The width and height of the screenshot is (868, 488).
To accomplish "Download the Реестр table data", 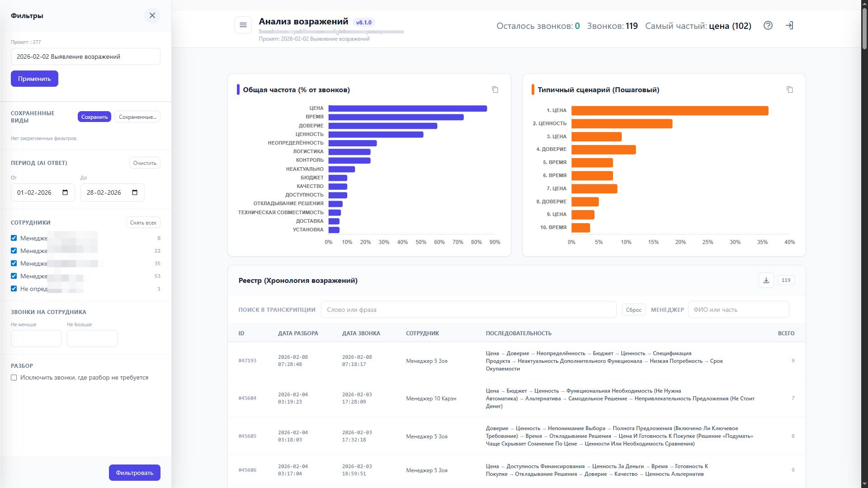I will tap(766, 280).
